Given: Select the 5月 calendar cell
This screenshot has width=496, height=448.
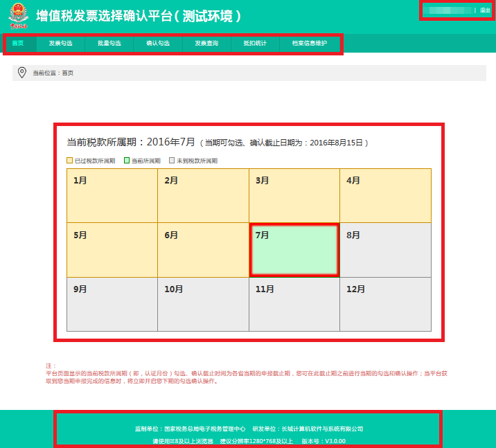Looking at the screenshot, I should pos(112,250).
